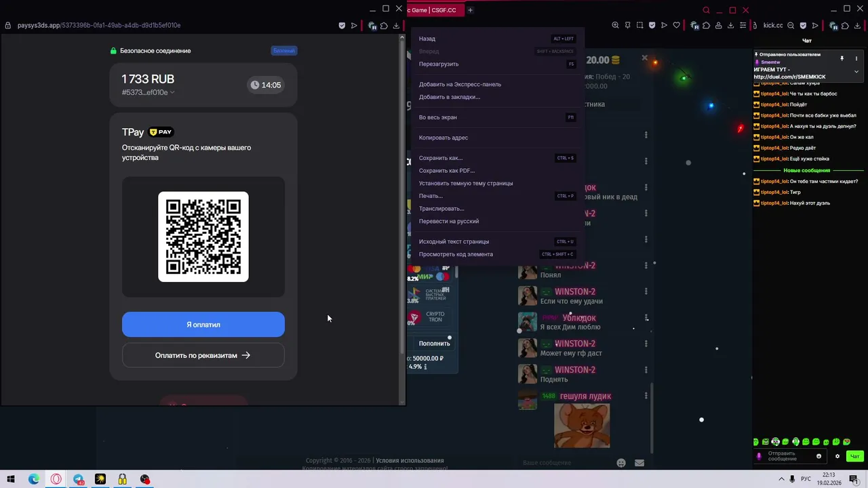Click the "Безопасное соединение" green lock label

151,51
